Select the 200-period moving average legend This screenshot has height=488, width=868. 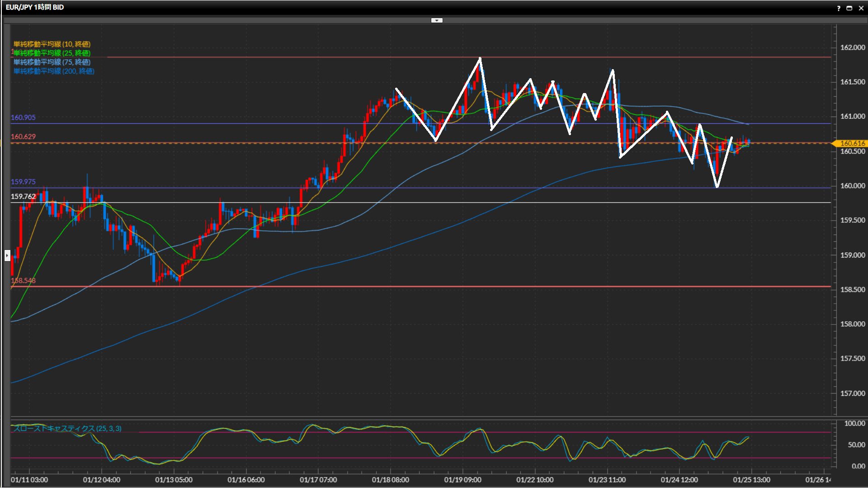pos(53,71)
